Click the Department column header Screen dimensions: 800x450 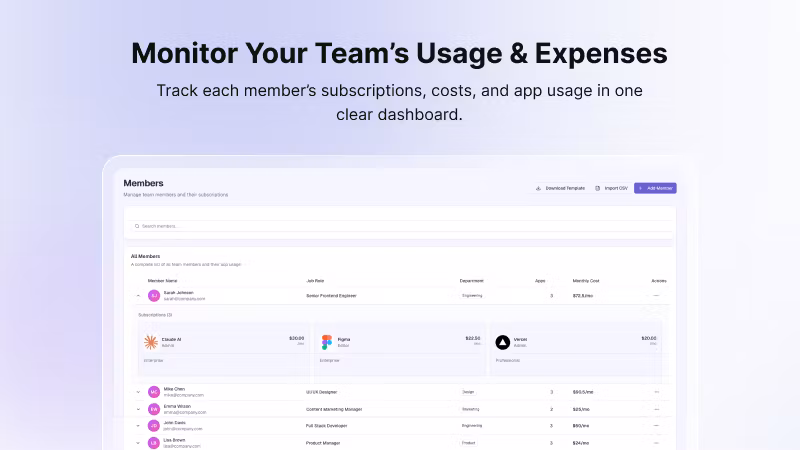click(471, 280)
